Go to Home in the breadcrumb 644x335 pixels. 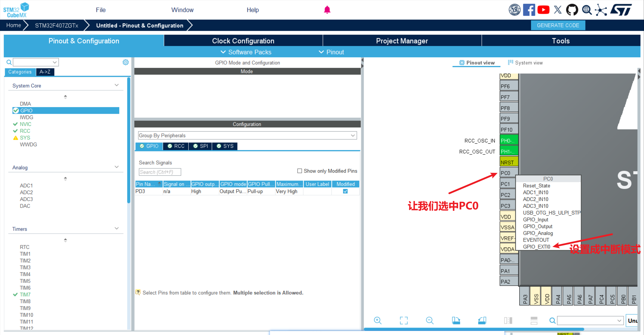(x=14, y=25)
